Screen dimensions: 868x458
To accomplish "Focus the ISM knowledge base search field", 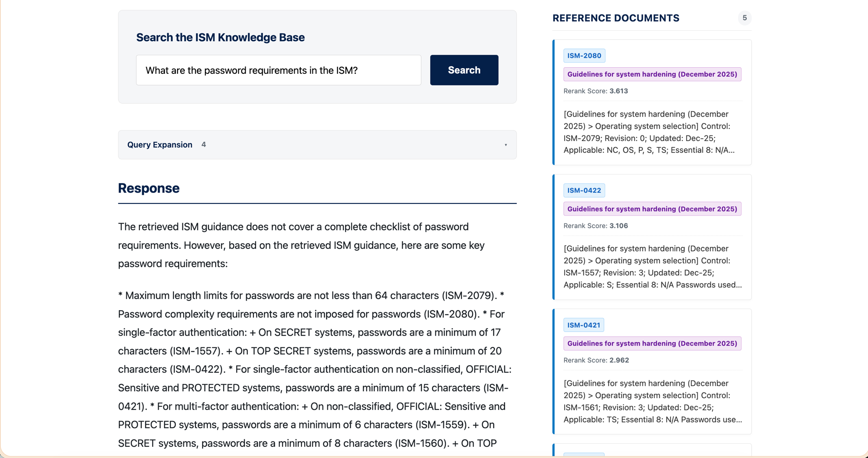I will 278,70.
